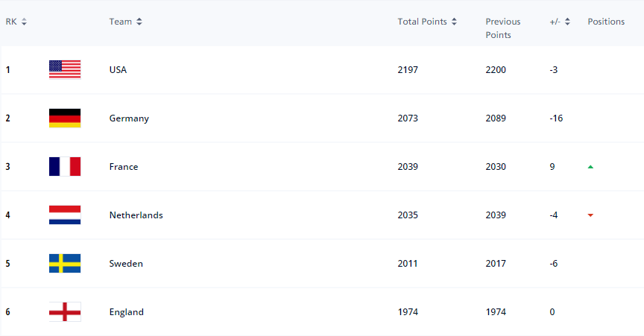Screen dimensions: 644x336
Task: Click the England flag icon
Action: pyautogui.click(x=65, y=311)
